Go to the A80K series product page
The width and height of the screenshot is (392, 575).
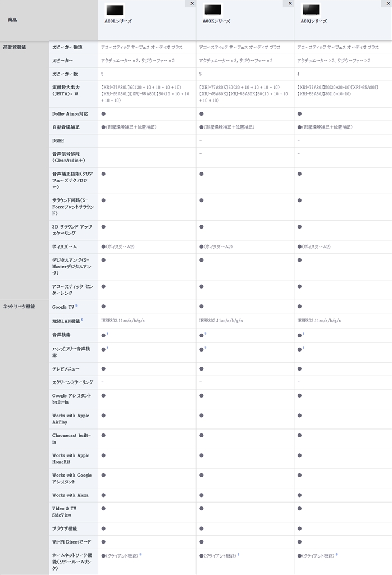pos(216,21)
